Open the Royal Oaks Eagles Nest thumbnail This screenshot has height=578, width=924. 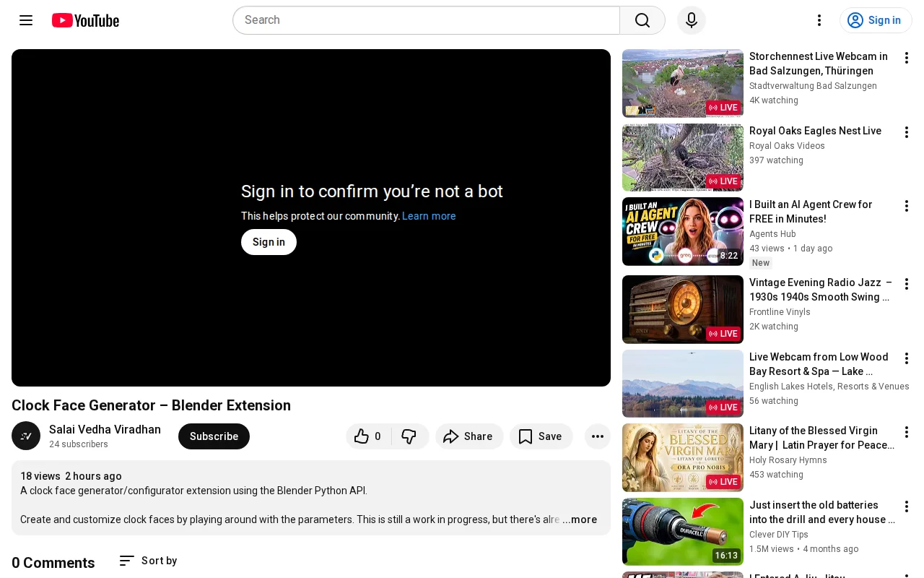click(x=683, y=158)
